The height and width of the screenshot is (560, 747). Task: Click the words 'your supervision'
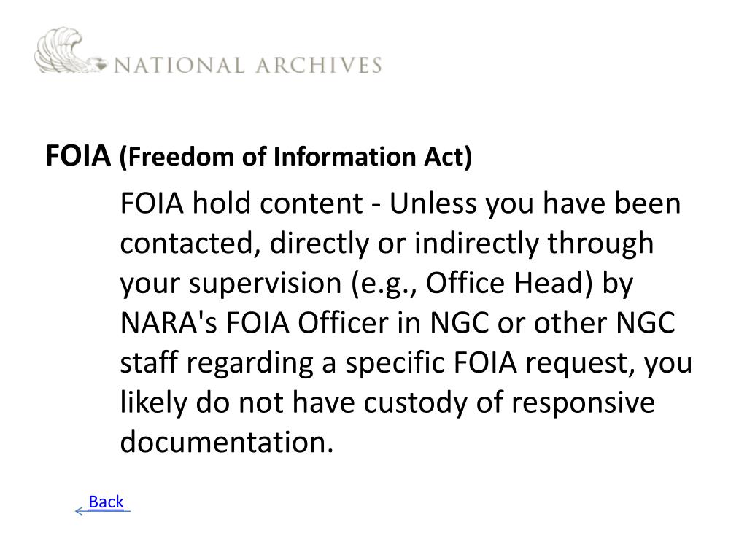(x=231, y=284)
